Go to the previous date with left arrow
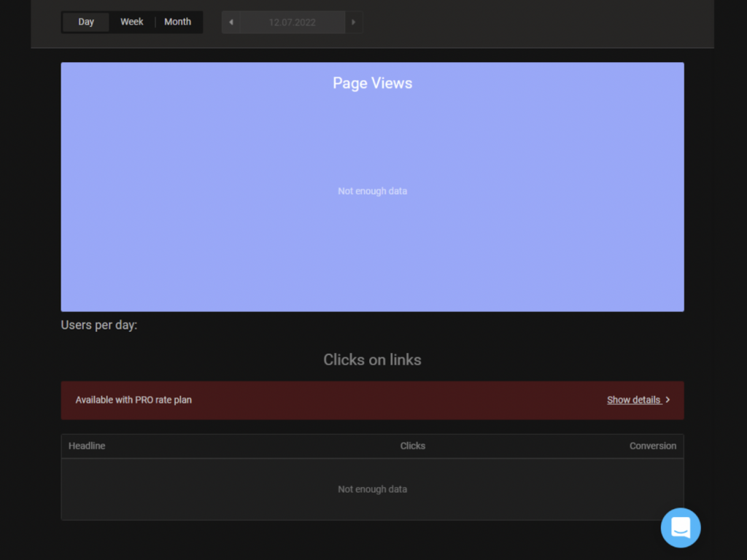 pos(231,22)
